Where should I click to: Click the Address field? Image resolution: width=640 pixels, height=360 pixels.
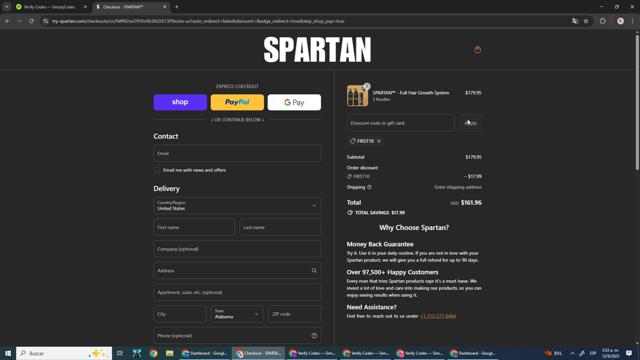tap(237, 271)
